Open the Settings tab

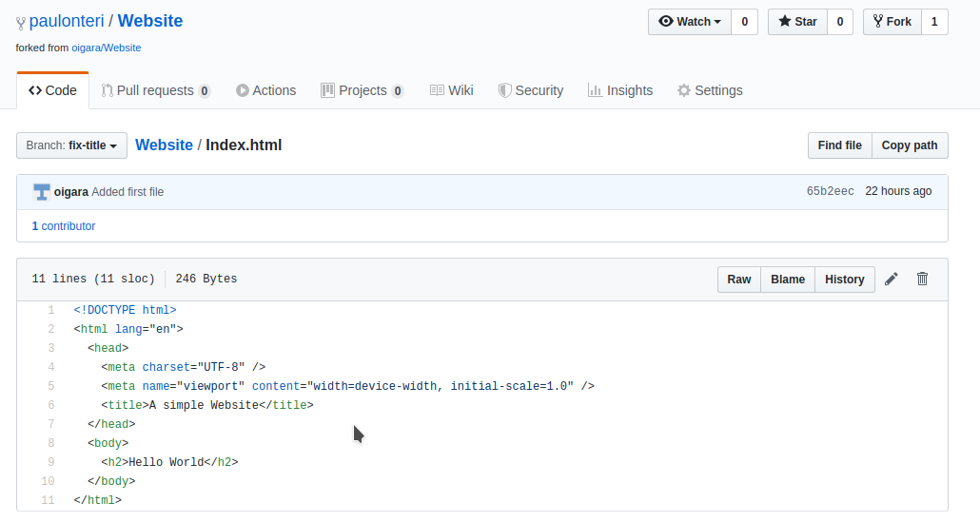click(710, 90)
